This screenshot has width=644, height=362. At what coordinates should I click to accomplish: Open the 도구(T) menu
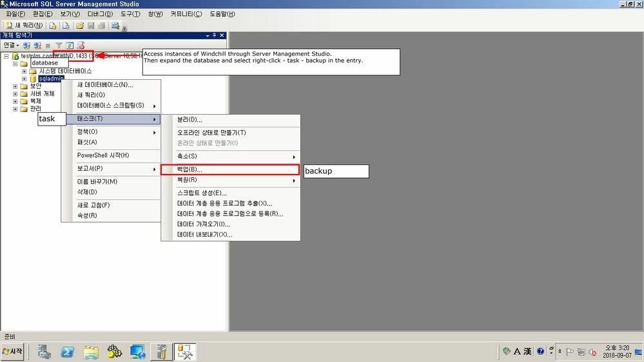click(130, 14)
